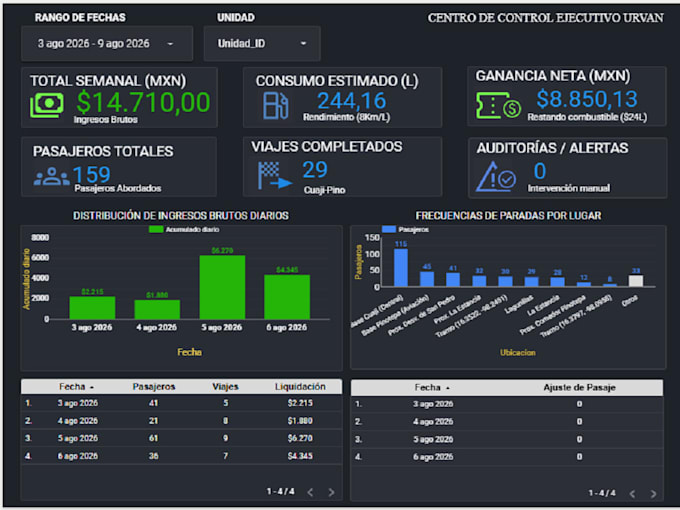Click the tallest blue bar labeled 115
This screenshot has width=680, height=510.
coord(401,268)
